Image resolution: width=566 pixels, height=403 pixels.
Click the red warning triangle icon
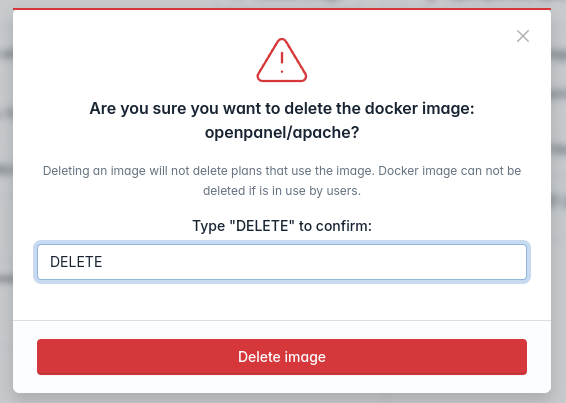[x=282, y=60]
